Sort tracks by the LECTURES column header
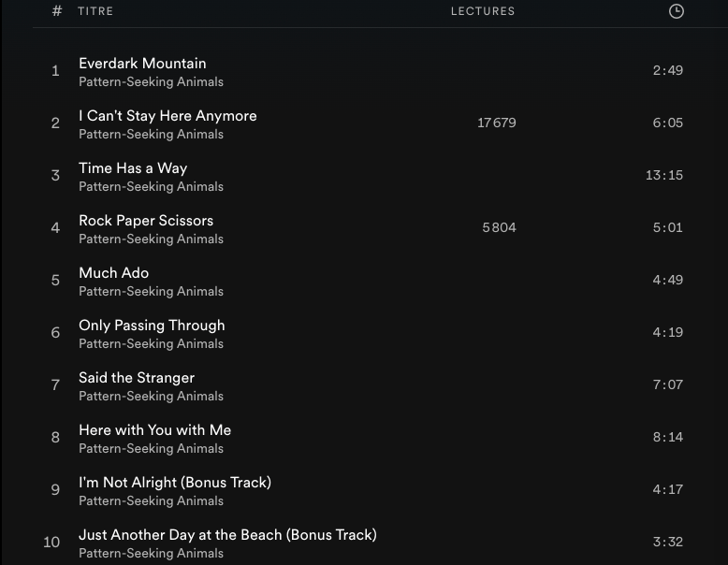Image resolution: width=728 pixels, height=565 pixels. tap(483, 11)
